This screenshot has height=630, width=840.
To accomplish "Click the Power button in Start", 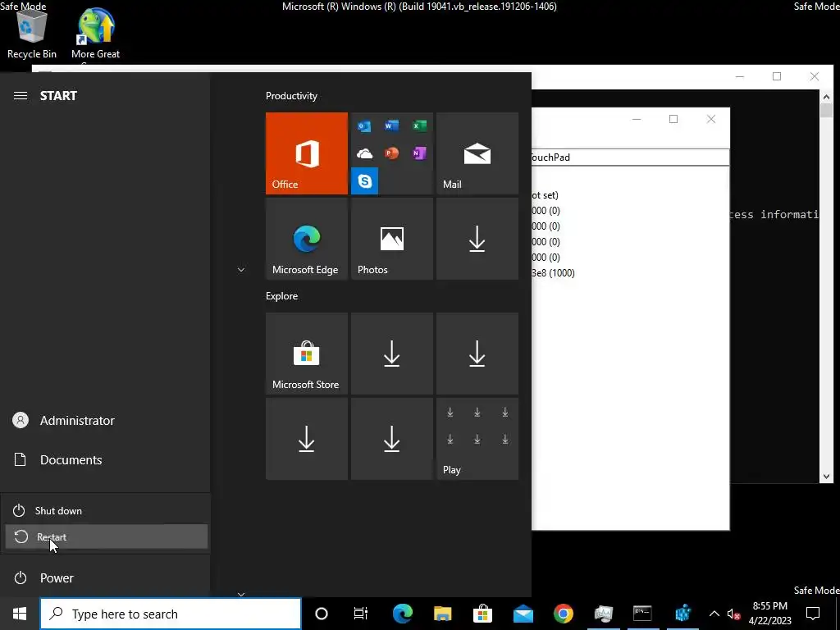I will (x=105, y=577).
